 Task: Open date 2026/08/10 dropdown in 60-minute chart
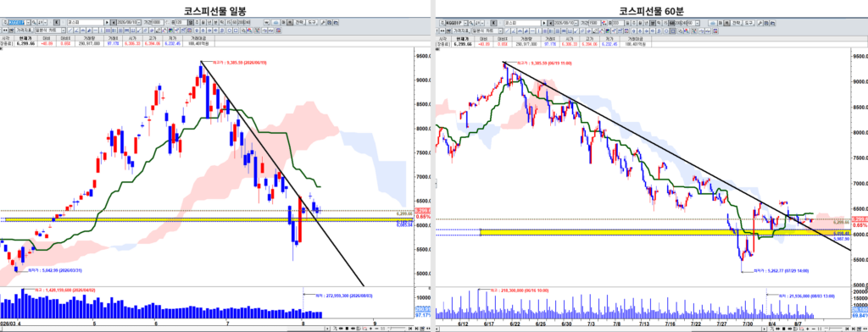(x=576, y=23)
